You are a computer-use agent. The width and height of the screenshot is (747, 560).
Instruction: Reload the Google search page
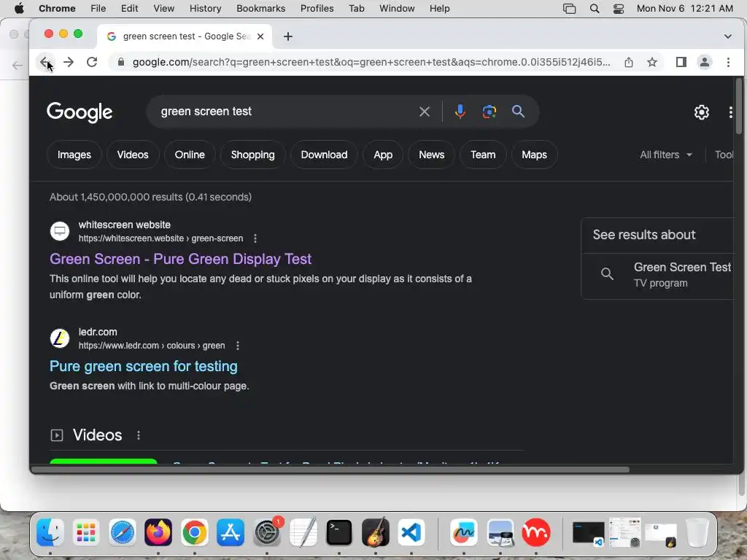coord(92,62)
